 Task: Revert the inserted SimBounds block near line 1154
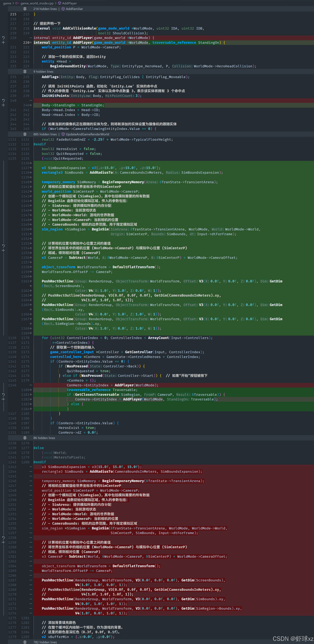pos(3,246)
